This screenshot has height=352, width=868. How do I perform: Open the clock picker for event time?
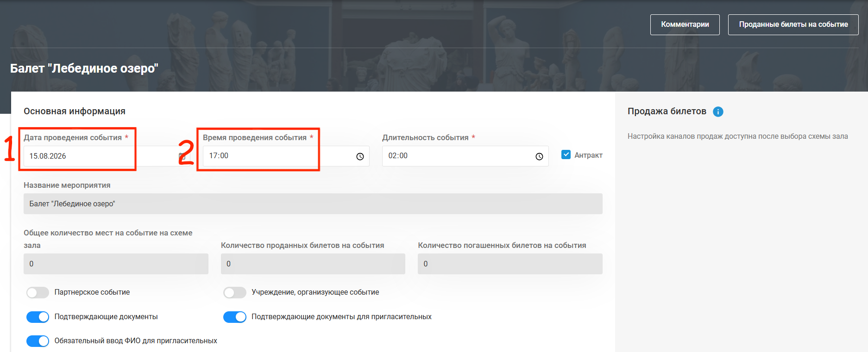tap(360, 156)
